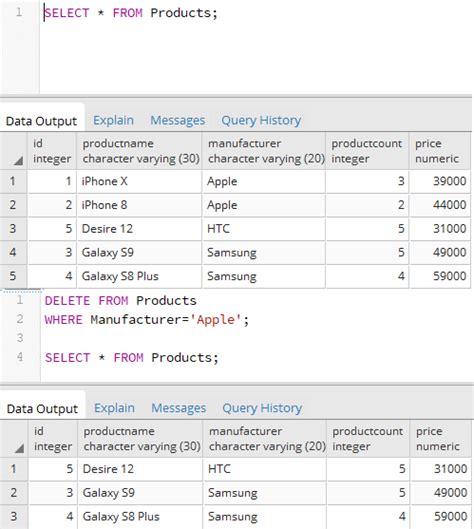
Task: Select row header 3 in upper table
Action: pos(13,229)
